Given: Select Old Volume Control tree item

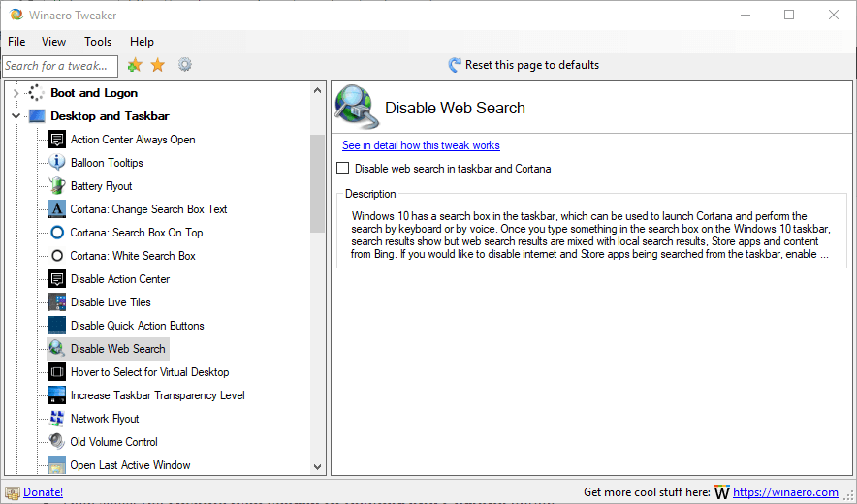Looking at the screenshot, I should (113, 441).
